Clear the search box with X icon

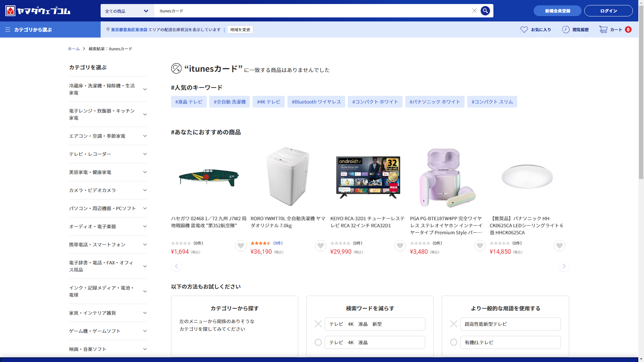tap(474, 11)
